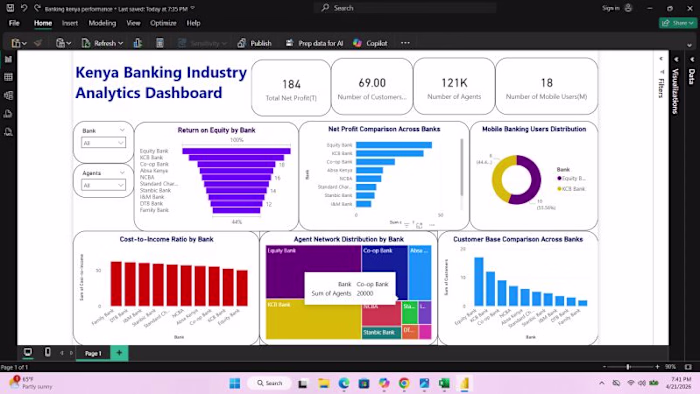
Task: Select the Total Net Profit card
Action: pyautogui.click(x=291, y=88)
